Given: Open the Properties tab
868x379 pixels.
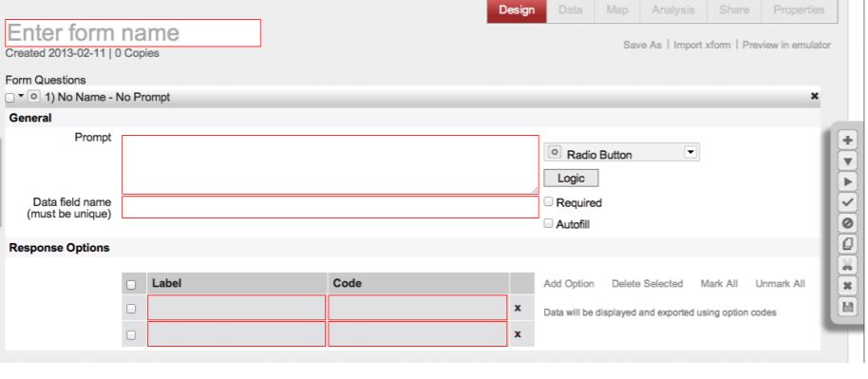Looking at the screenshot, I should point(799,10).
